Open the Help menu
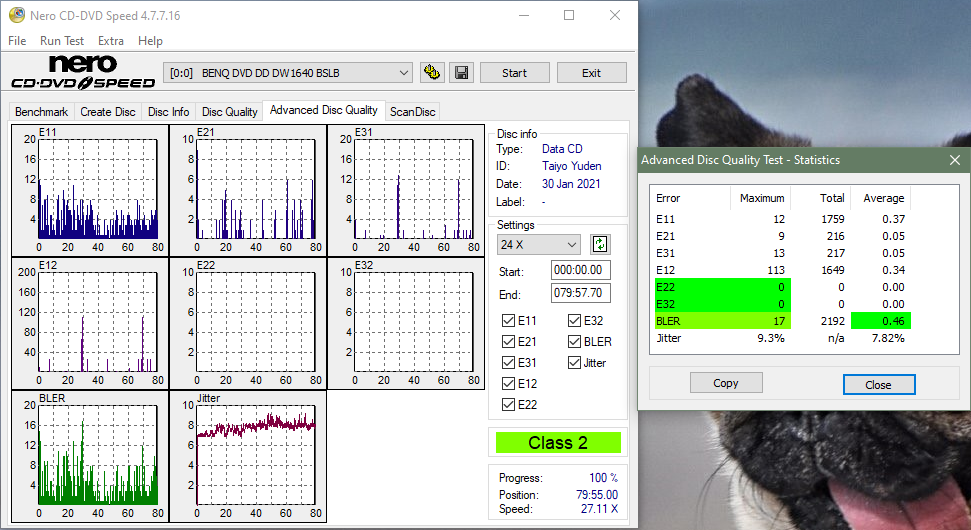971x530 pixels. click(x=150, y=41)
